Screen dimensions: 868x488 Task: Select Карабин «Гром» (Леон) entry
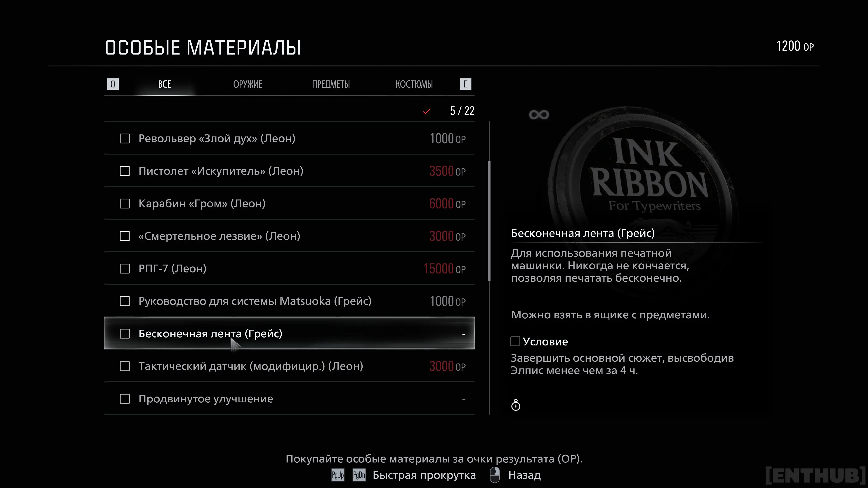[x=202, y=203]
